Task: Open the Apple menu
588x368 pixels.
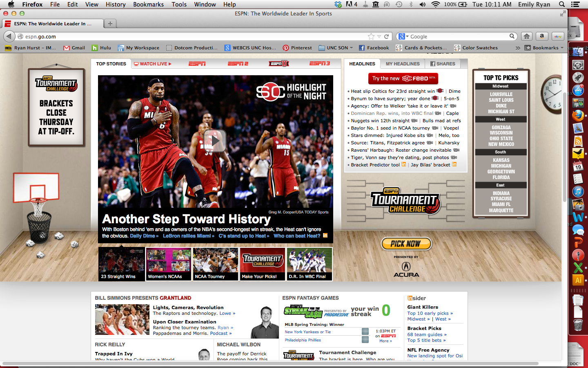Action: (x=11, y=4)
